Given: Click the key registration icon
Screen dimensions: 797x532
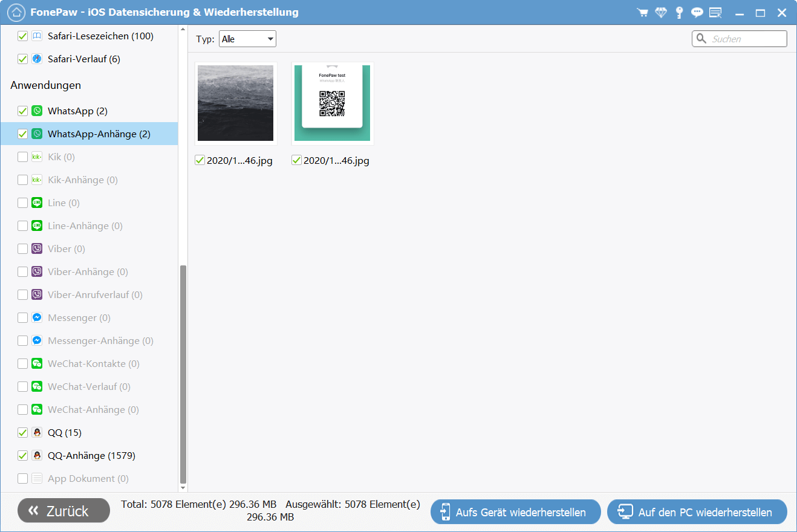Looking at the screenshot, I should [680, 13].
